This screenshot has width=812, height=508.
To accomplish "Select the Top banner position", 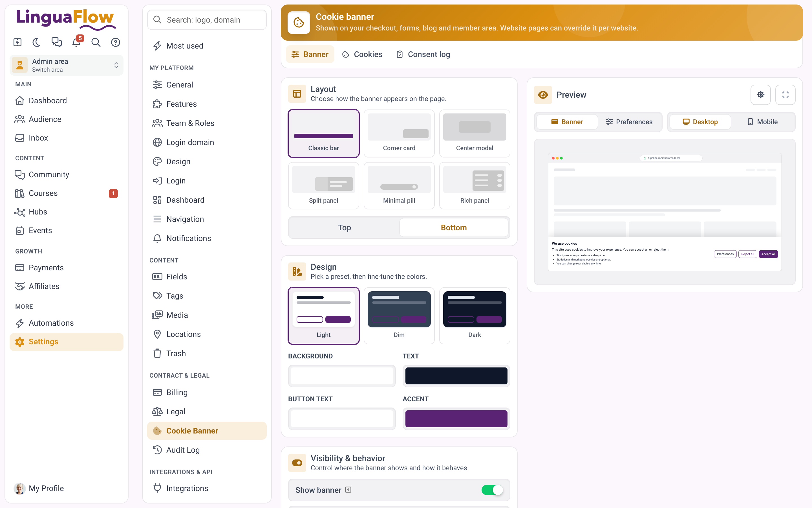I will point(344,227).
